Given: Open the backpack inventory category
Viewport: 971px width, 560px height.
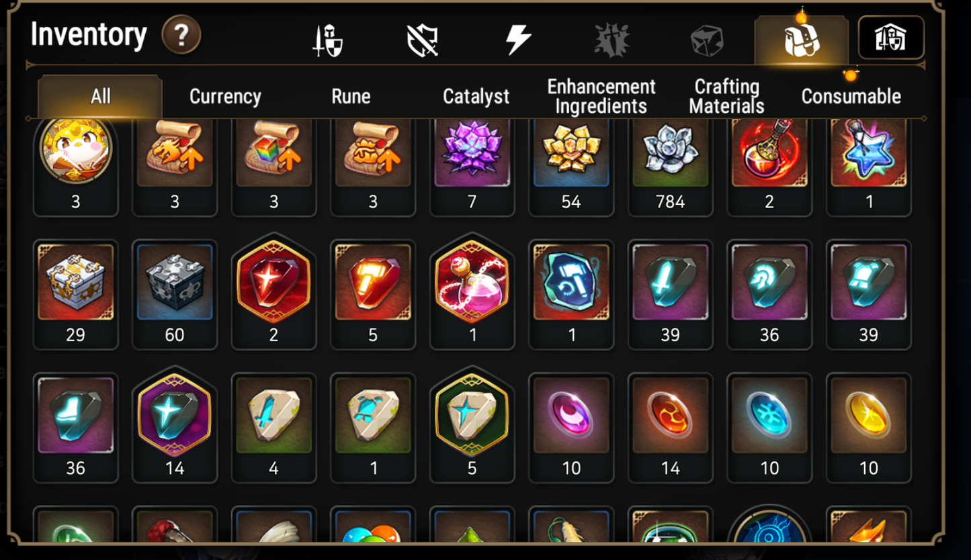Looking at the screenshot, I should 802,40.
